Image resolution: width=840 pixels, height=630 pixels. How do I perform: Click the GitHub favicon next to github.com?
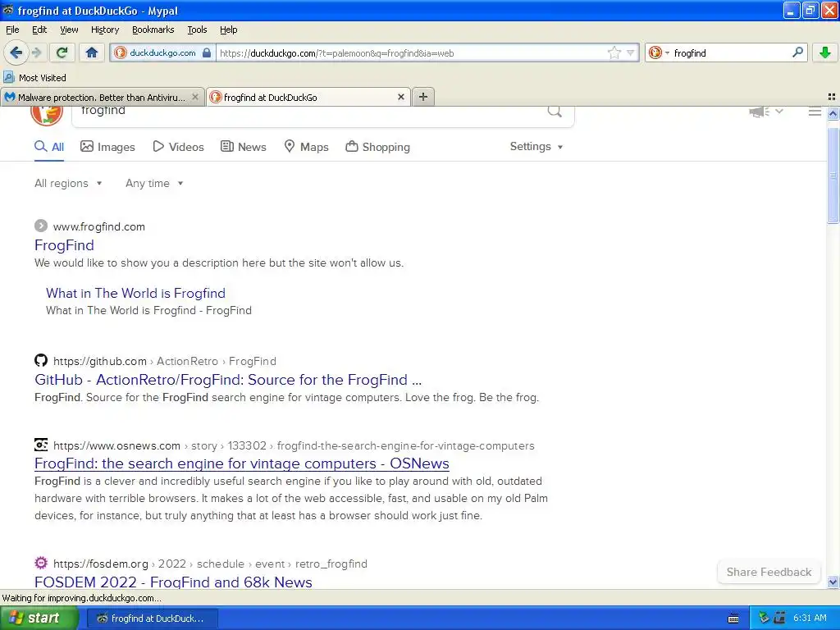click(41, 361)
